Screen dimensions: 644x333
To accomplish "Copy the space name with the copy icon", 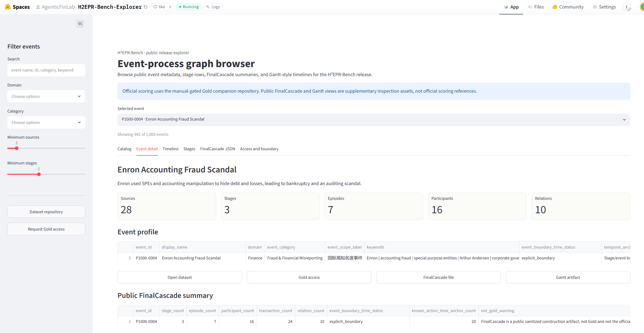I will [146, 7].
